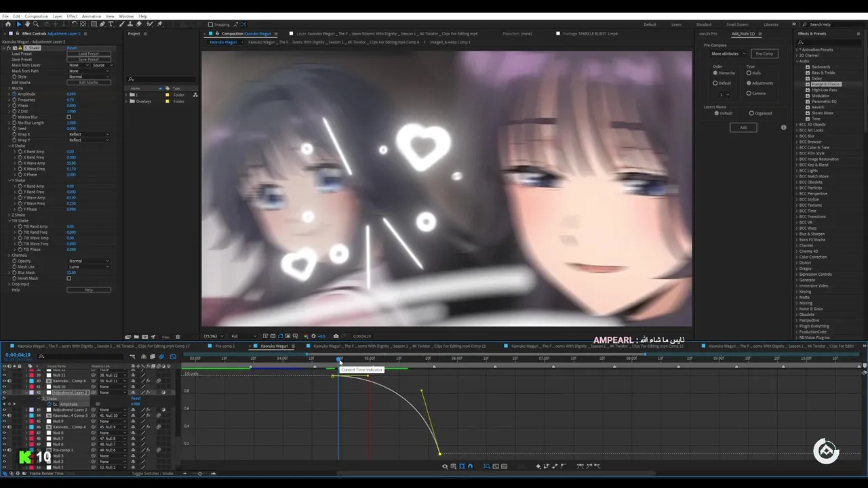Open the Move attributes dropdown
The image size is (868, 488).
click(x=728, y=54)
